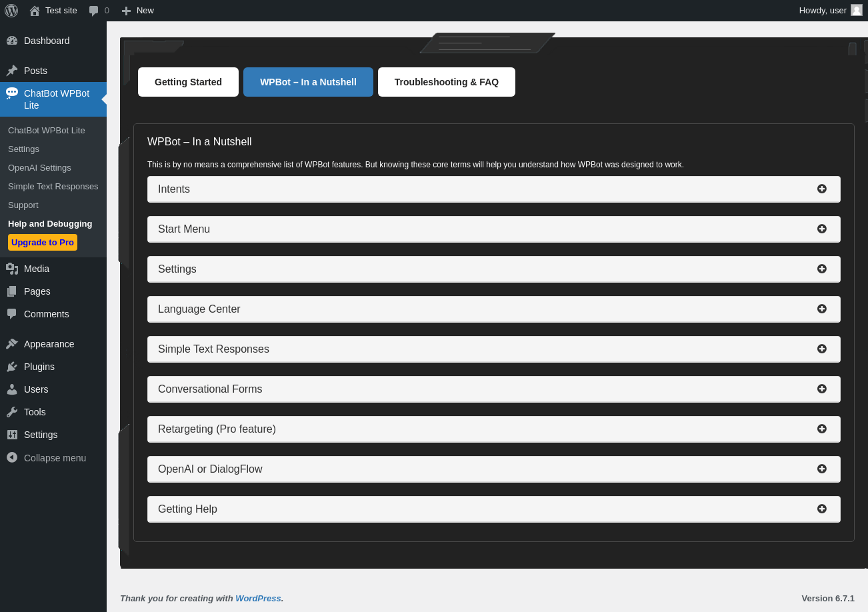This screenshot has height=612, width=868.
Task: Click the Collapse menu arrow icon
Action: (x=12, y=457)
